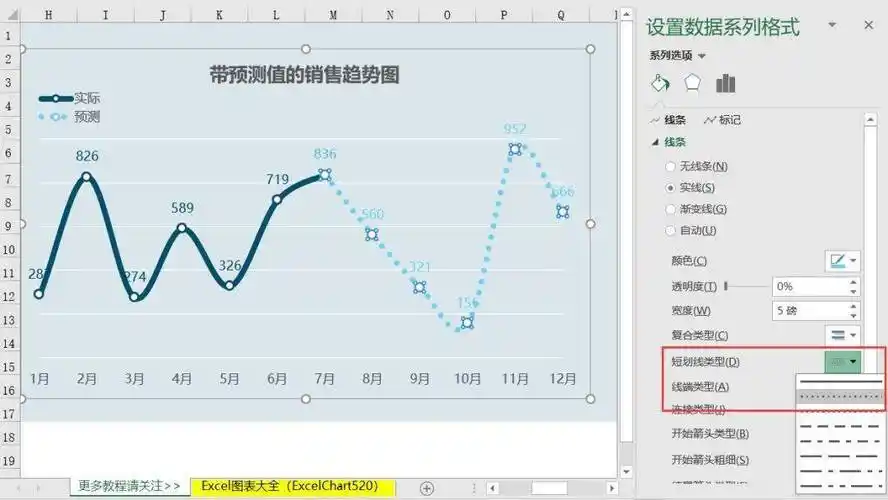Open the 更多教程请关注>> sheet tab
Viewport: 888px width, 500px height.
[x=129, y=486]
